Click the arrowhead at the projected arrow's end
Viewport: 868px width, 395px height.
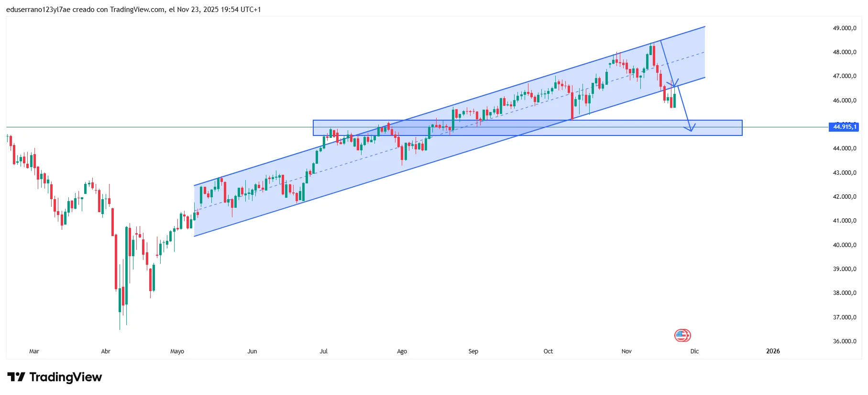[691, 129]
